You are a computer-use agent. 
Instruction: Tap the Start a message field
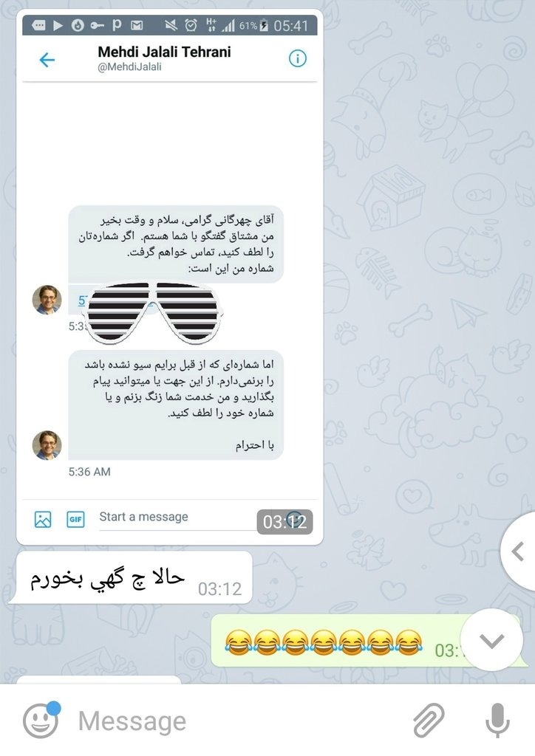(x=179, y=518)
